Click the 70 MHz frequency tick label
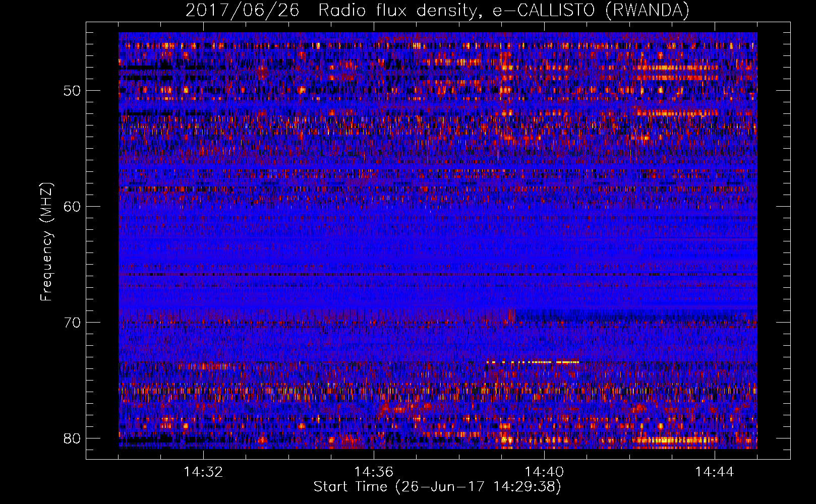816x504 pixels. [x=72, y=322]
